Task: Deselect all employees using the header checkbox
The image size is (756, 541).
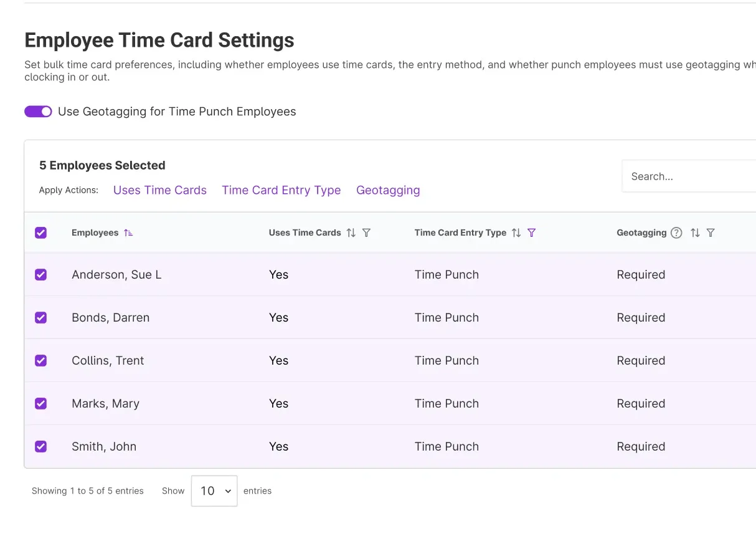Action: [x=40, y=232]
